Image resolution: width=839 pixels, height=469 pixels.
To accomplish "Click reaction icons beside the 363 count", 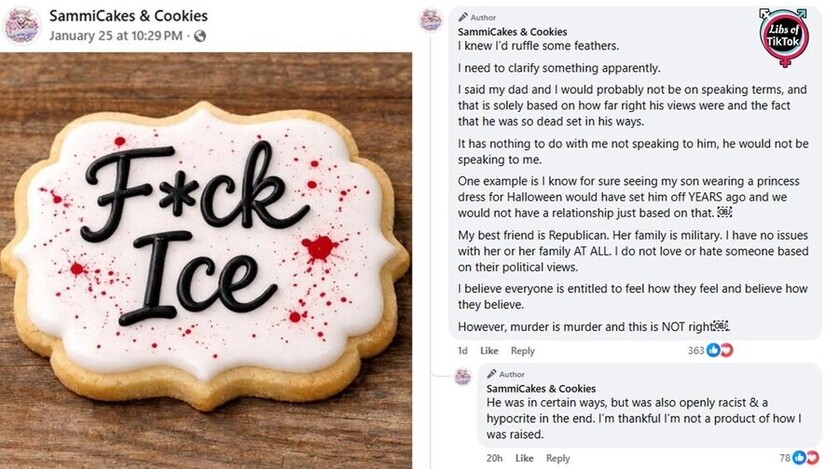I will click(721, 351).
